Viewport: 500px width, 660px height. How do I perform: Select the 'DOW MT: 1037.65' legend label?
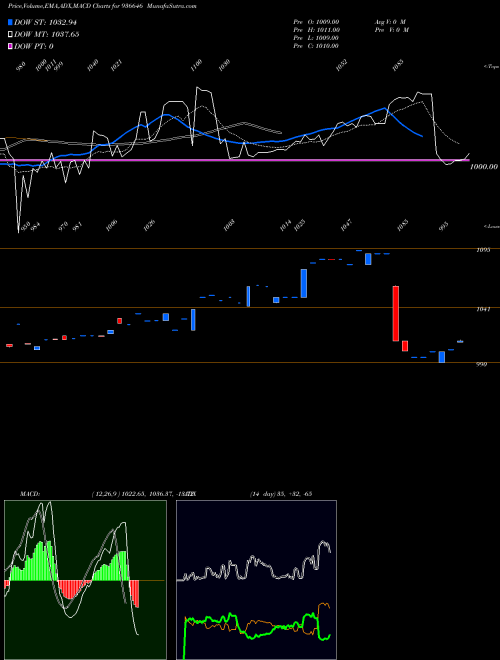(47, 35)
